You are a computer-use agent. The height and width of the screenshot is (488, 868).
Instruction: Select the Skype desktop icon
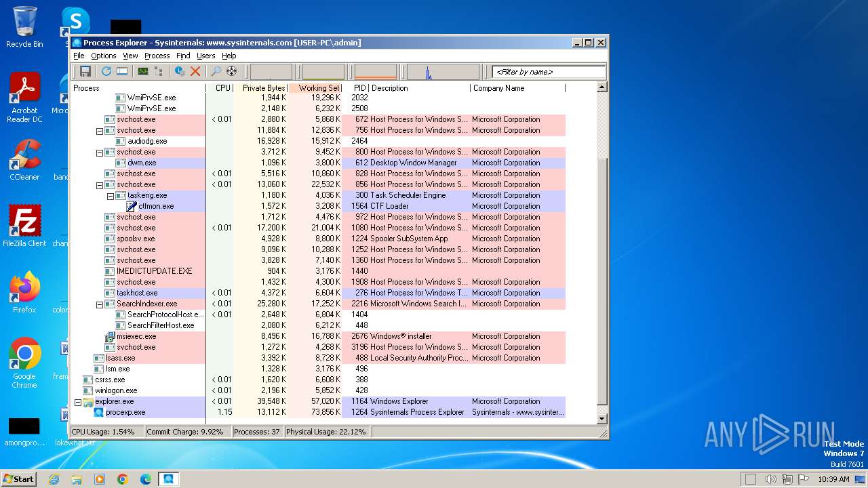(75, 20)
